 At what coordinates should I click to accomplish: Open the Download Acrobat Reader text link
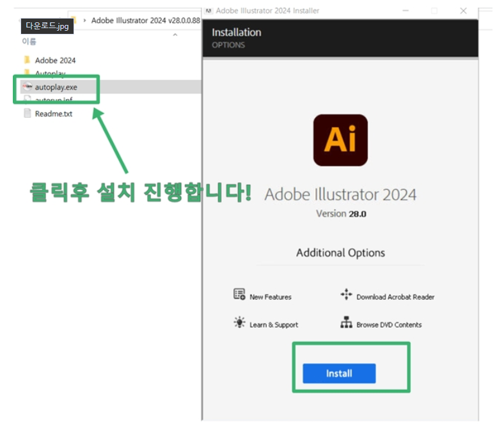395,297
